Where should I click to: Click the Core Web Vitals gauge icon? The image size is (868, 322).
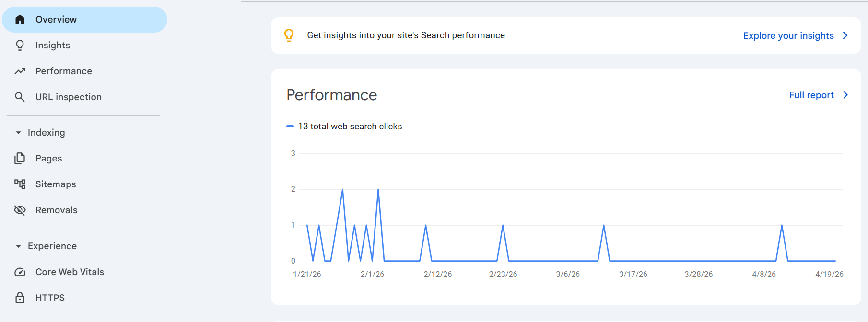pyautogui.click(x=20, y=272)
